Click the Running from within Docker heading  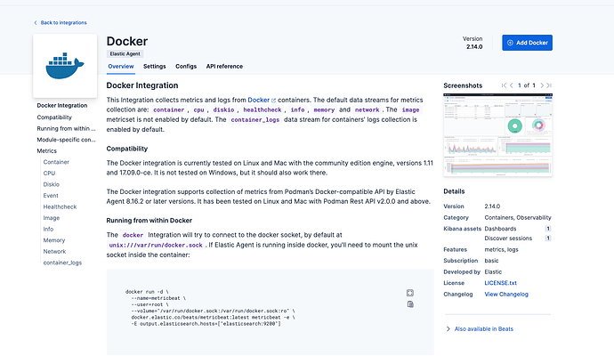(149, 221)
